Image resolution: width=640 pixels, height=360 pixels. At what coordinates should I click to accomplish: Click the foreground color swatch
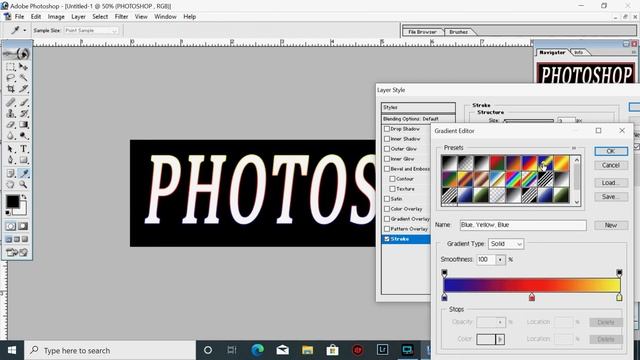tap(12, 201)
